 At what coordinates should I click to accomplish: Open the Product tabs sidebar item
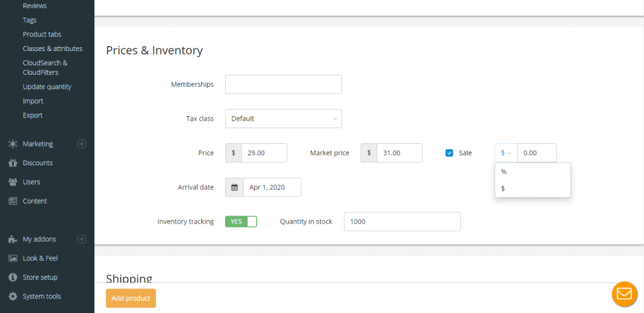point(42,35)
